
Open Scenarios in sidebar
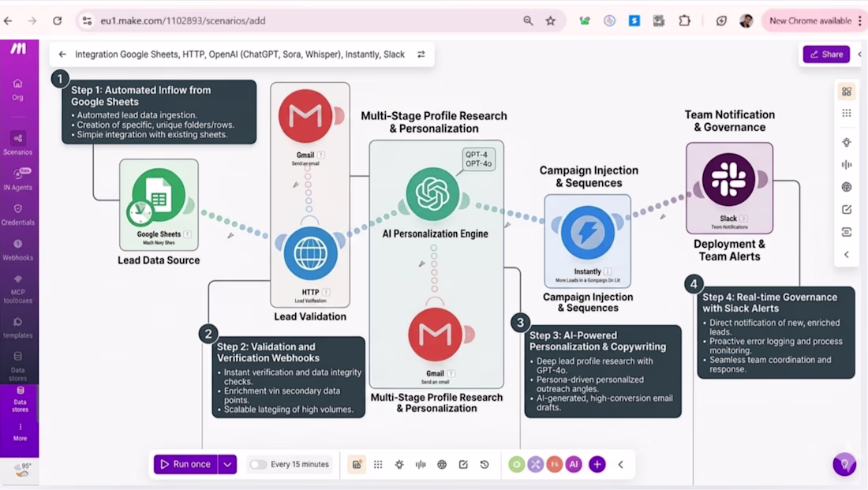tap(17, 144)
